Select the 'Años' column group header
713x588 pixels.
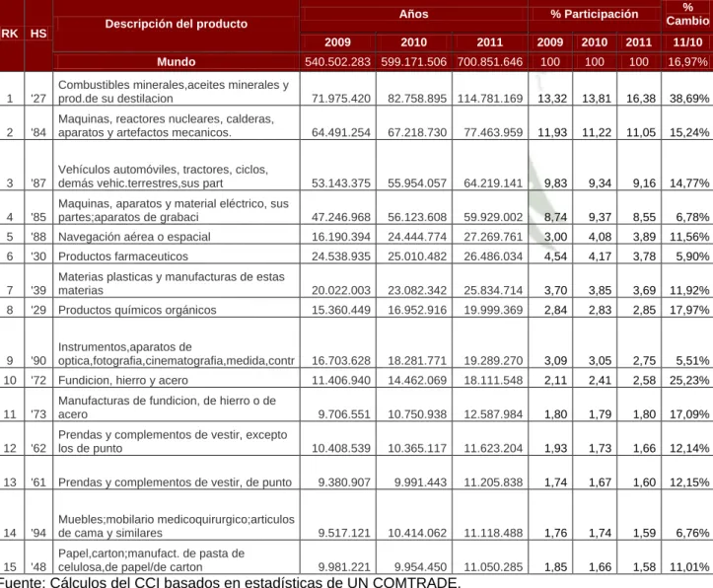[414, 14]
